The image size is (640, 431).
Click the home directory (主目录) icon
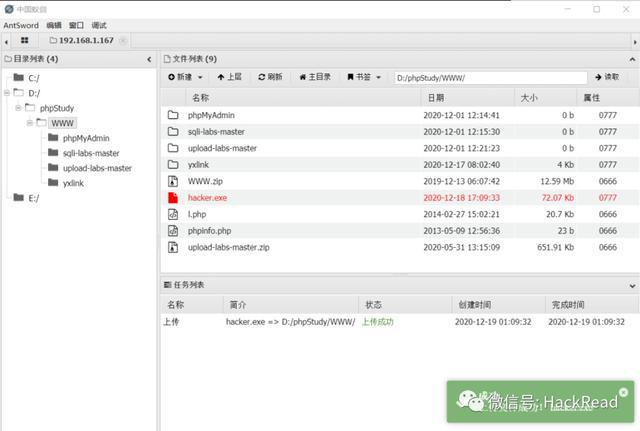[x=303, y=77]
